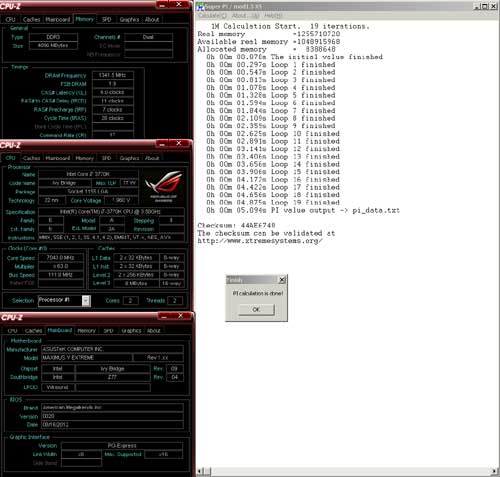Open SPD tab in middle CPU-Z window

tap(107, 158)
